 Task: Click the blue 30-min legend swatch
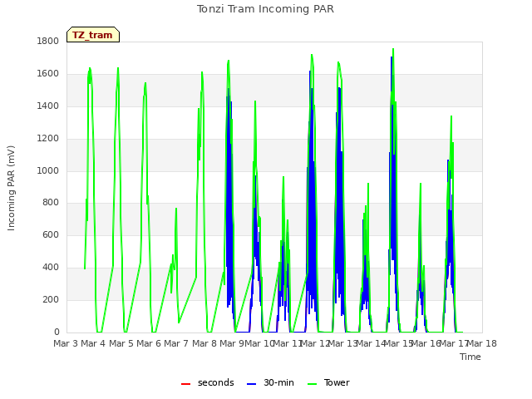pos(251,384)
